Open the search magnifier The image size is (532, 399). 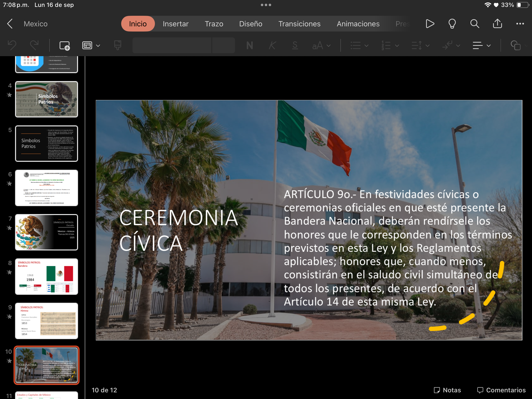(x=475, y=24)
